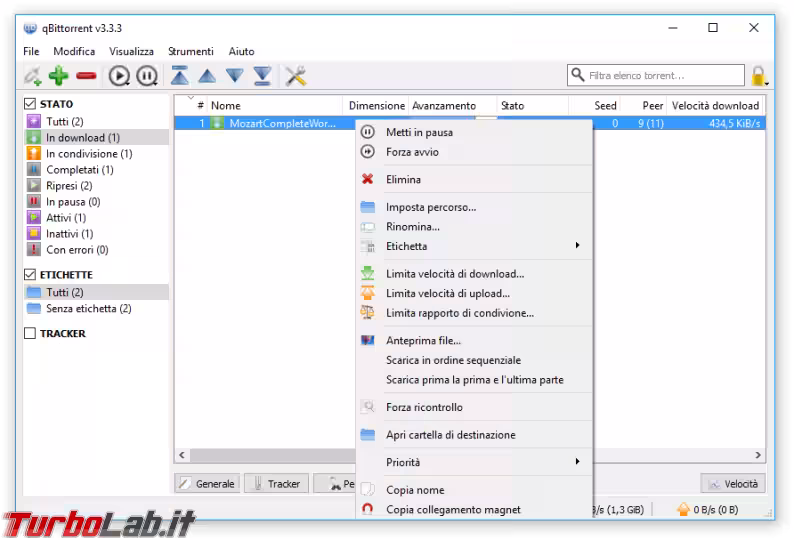Click the resume all toolbar icon
The width and height of the screenshot is (794, 540).
120,76
